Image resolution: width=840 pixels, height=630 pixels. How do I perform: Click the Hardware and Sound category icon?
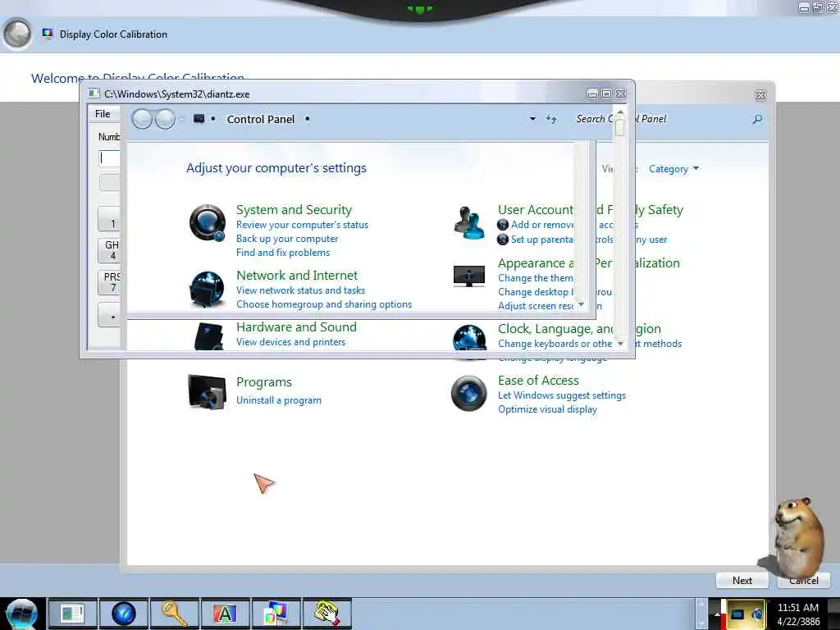(x=208, y=336)
